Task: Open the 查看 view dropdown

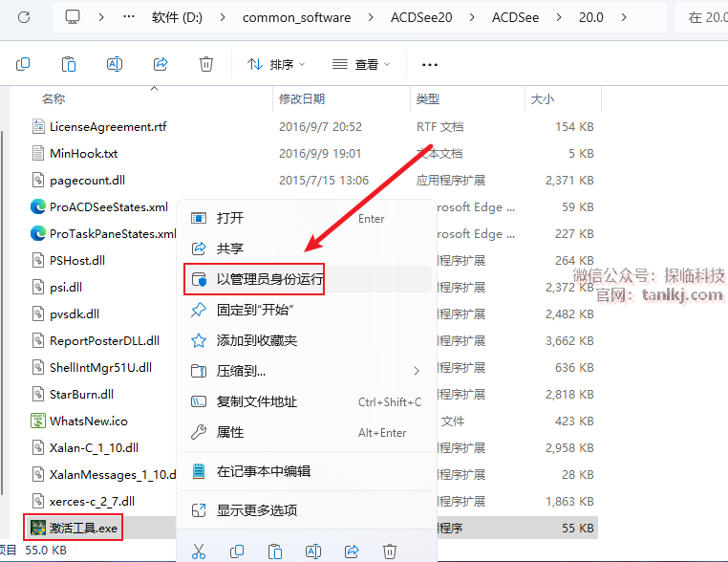Action: (362, 65)
